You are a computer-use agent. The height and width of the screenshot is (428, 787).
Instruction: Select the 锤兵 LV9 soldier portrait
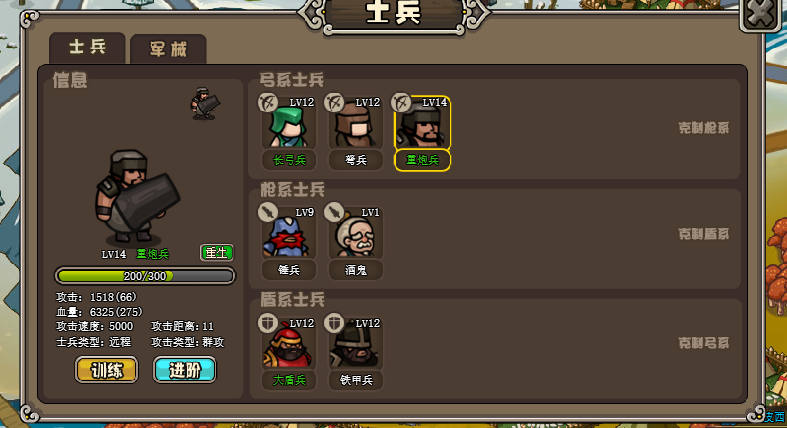coord(289,233)
